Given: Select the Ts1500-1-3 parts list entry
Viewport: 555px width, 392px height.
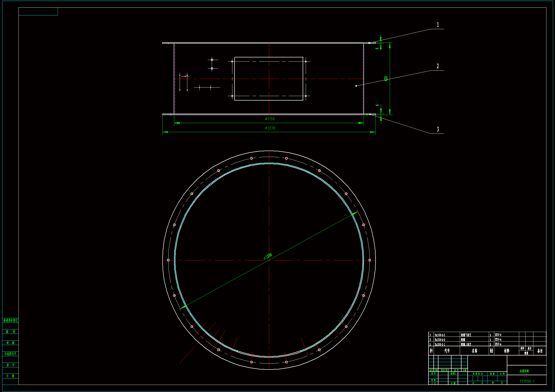Looking at the screenshot, I should coord(440,335).
